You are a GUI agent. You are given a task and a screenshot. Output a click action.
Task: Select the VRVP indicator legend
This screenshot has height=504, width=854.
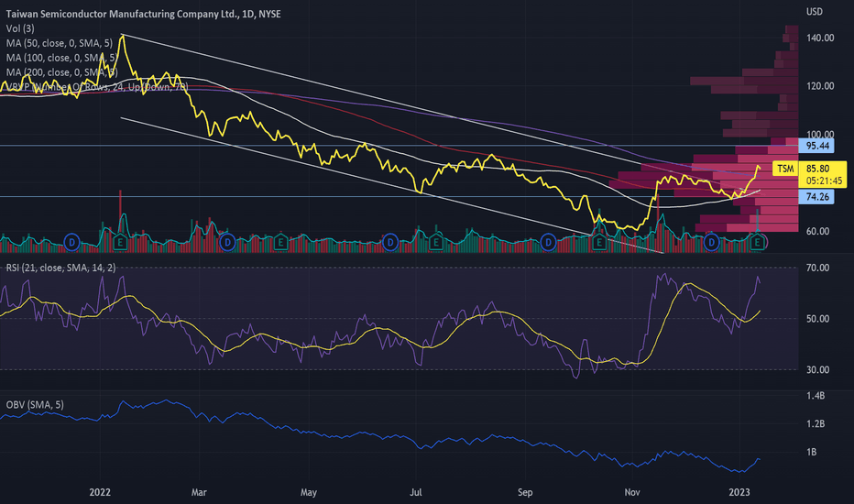pos(97,87)
